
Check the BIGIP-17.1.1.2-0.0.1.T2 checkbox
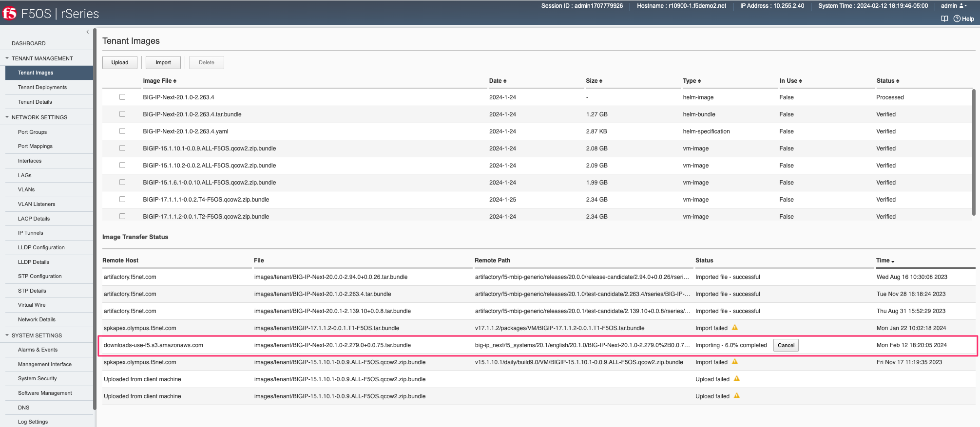(x=122, y=216)
